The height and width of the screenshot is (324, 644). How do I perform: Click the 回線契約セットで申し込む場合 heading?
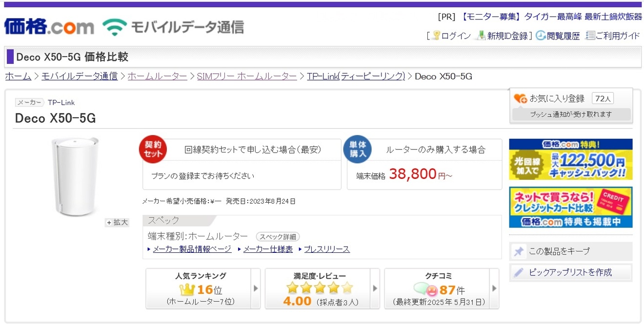click(x=253, y=150)
